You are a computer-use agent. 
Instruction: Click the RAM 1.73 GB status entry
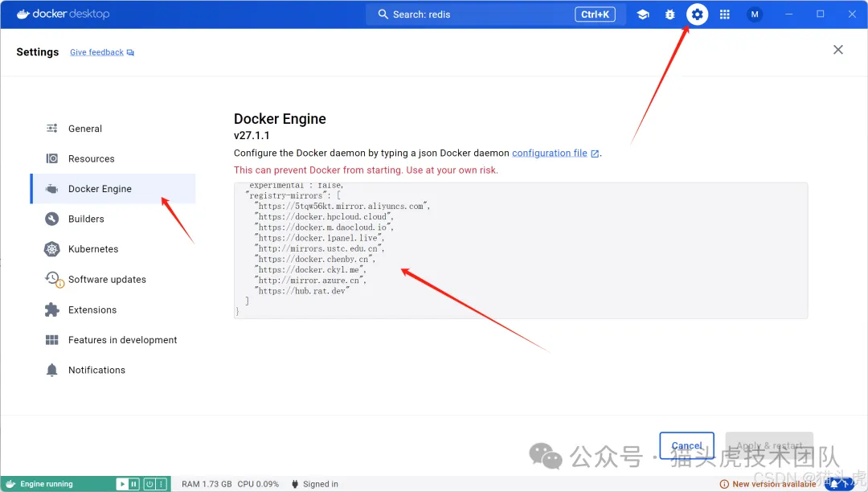207,484
